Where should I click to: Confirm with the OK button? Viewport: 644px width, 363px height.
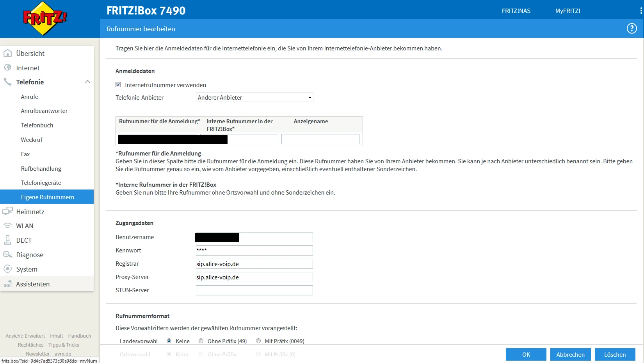(x=526, y=354)
